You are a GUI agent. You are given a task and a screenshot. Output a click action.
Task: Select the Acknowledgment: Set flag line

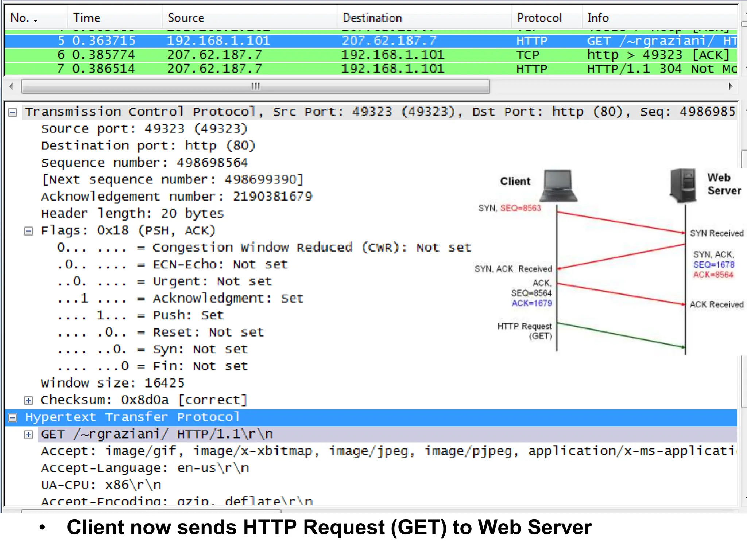click(180, 299)
